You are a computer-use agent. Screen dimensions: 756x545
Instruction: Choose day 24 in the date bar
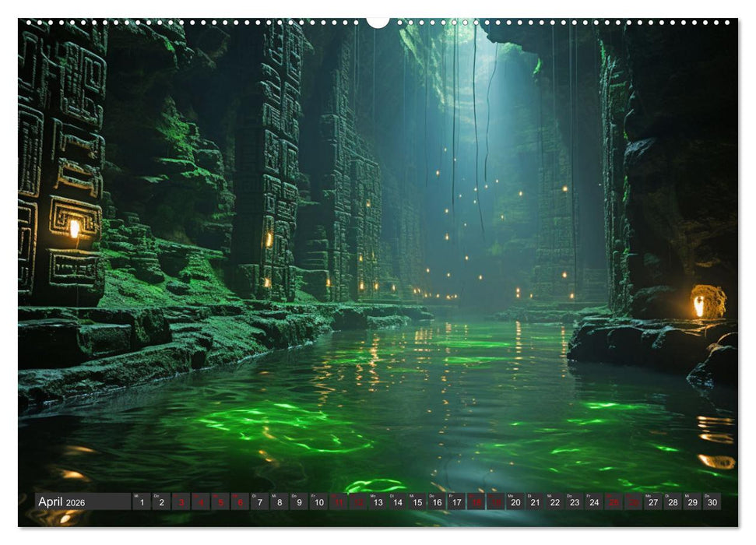(594, 502)
